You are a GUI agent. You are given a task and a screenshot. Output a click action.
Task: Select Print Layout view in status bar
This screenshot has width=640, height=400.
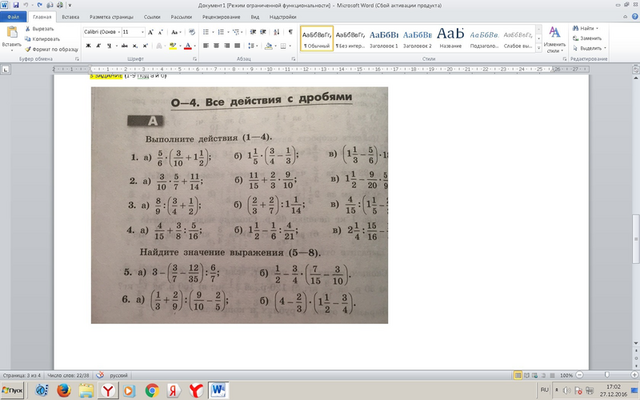click(518, 375)
